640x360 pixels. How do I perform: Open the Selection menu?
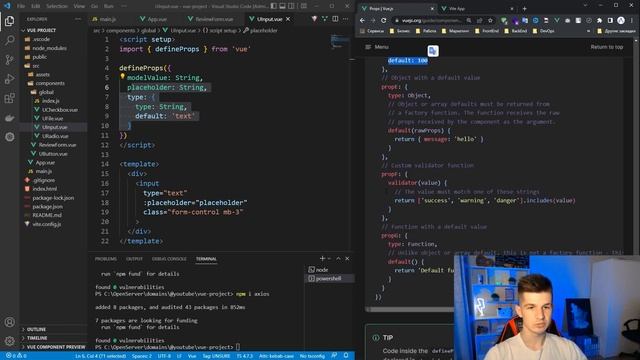(x=57, y=6)
